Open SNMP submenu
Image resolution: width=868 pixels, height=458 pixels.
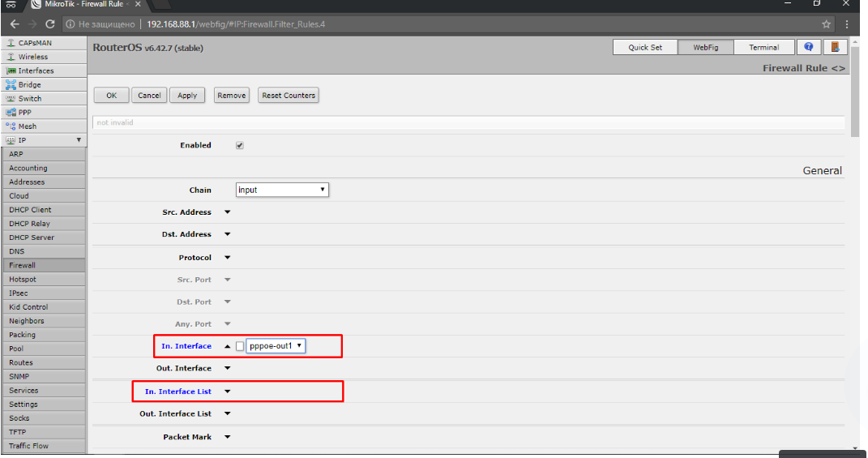(44, 376)
